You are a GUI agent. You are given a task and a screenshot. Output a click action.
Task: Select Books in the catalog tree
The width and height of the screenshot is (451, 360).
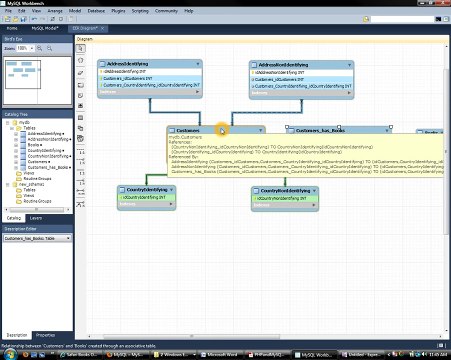pos(33,145)
